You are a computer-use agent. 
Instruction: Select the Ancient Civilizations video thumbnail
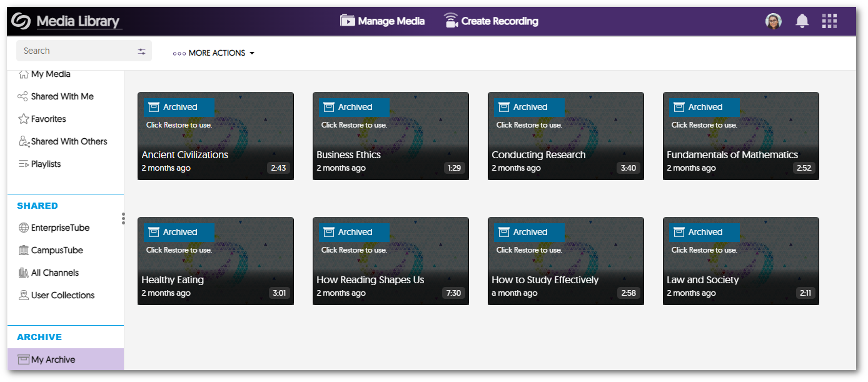tap(215, 136)
